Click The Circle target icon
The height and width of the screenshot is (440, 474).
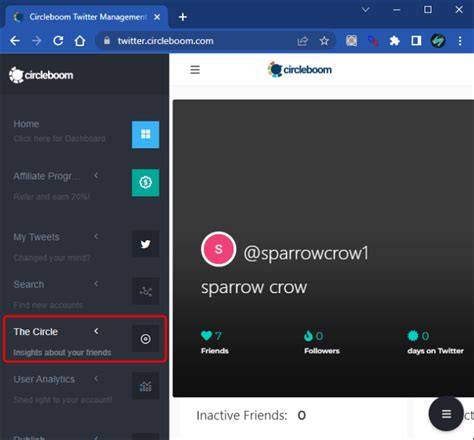pyautogui.click(x=145, y=339)
